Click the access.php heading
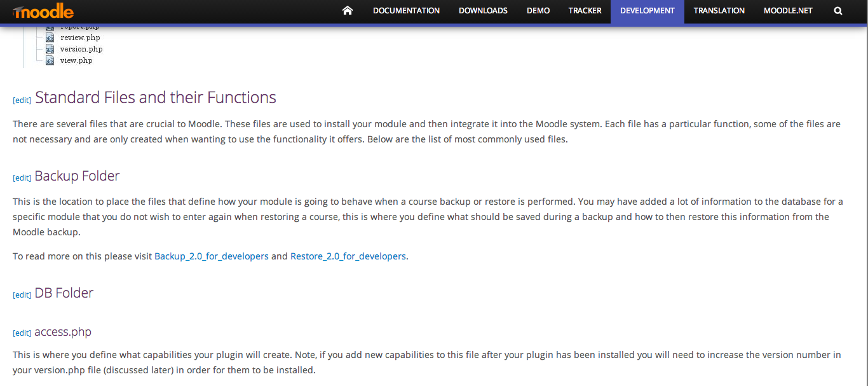This screenshot has height=386, width=868. click(63, 332)
